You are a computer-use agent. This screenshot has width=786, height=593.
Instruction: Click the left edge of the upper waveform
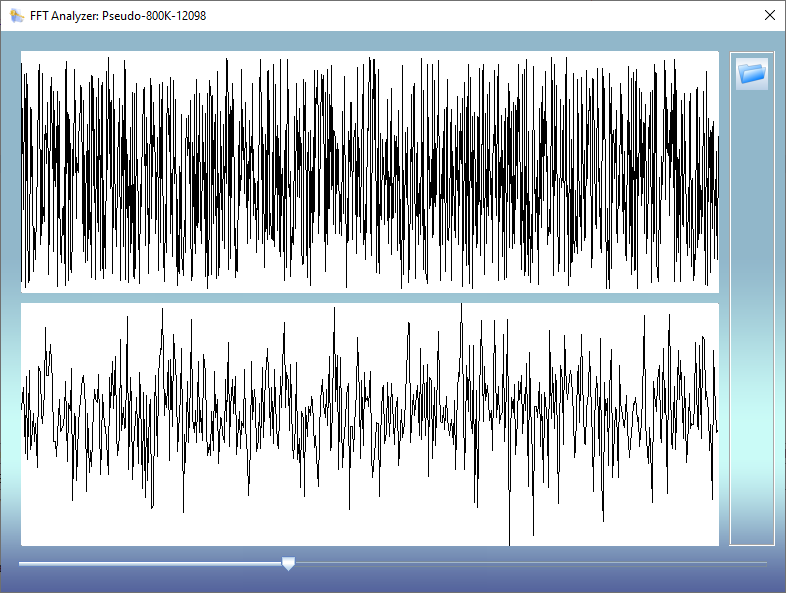[x=24, y=172]
